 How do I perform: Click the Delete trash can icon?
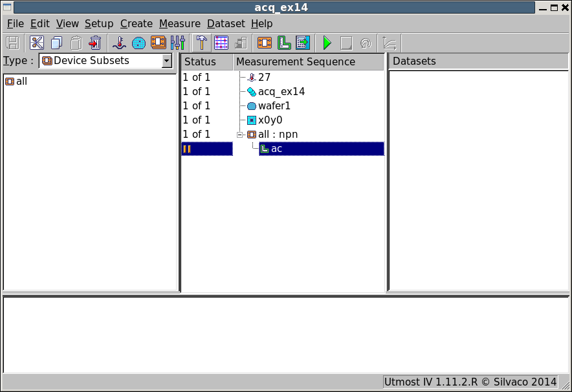click(95, 43)
